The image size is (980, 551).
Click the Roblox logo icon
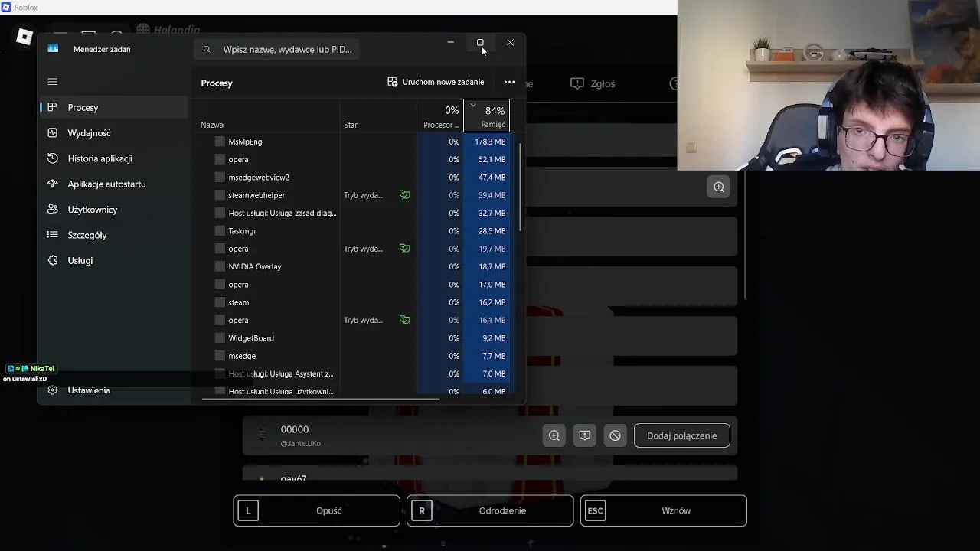pos(24,37)
